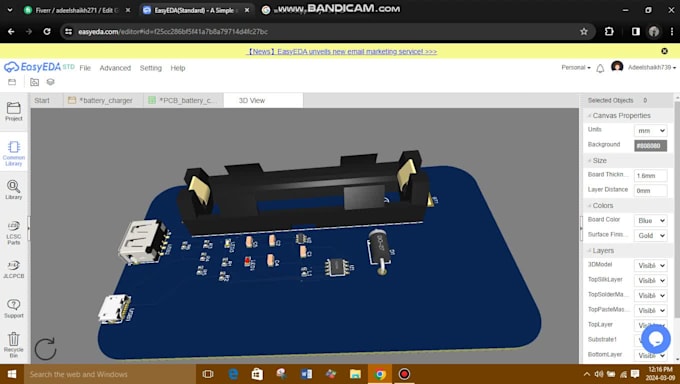Open File Explorer from taskbar

click(355, 374)
